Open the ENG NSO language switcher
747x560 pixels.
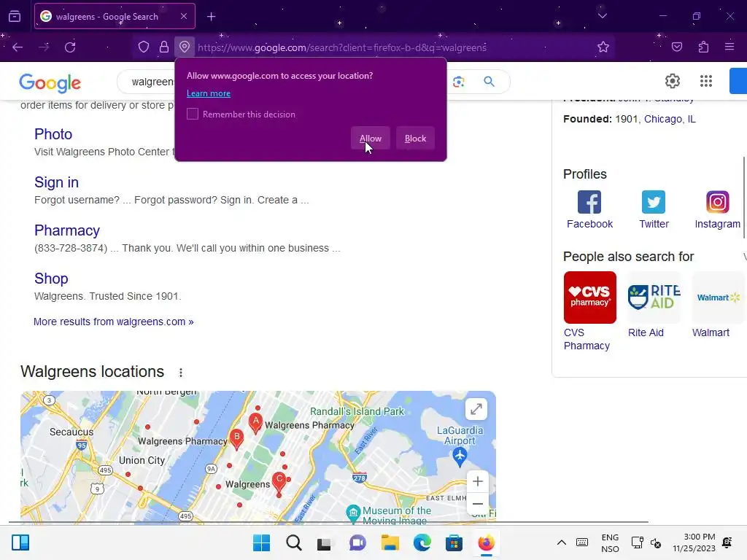[610, 542]
